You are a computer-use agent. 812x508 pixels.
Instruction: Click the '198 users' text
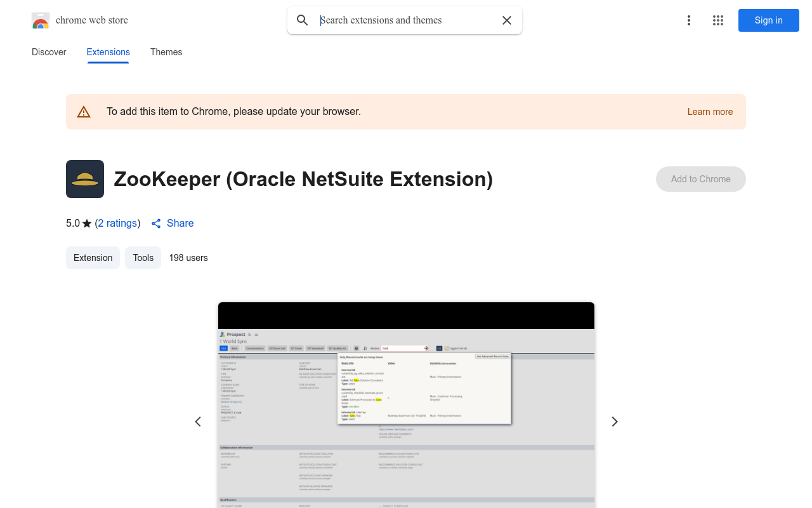click(188, 258)
